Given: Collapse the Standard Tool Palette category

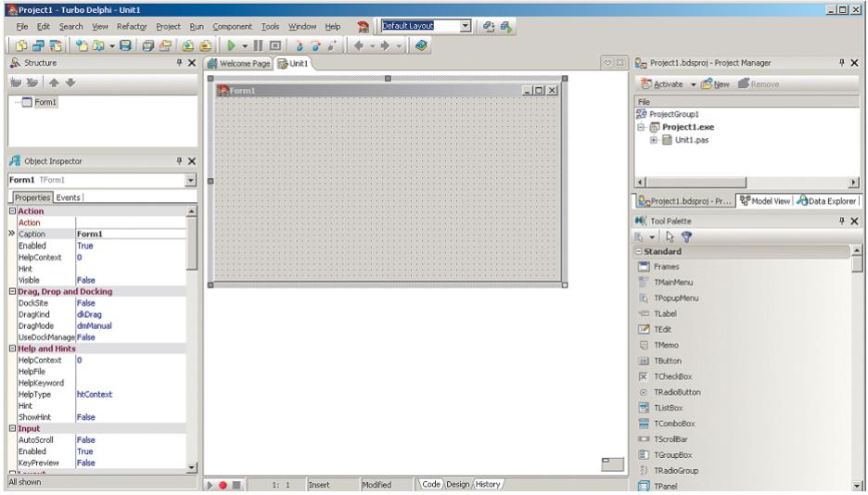Looking at the screenshot, I should pyautogui.click(x=638, y=251).
